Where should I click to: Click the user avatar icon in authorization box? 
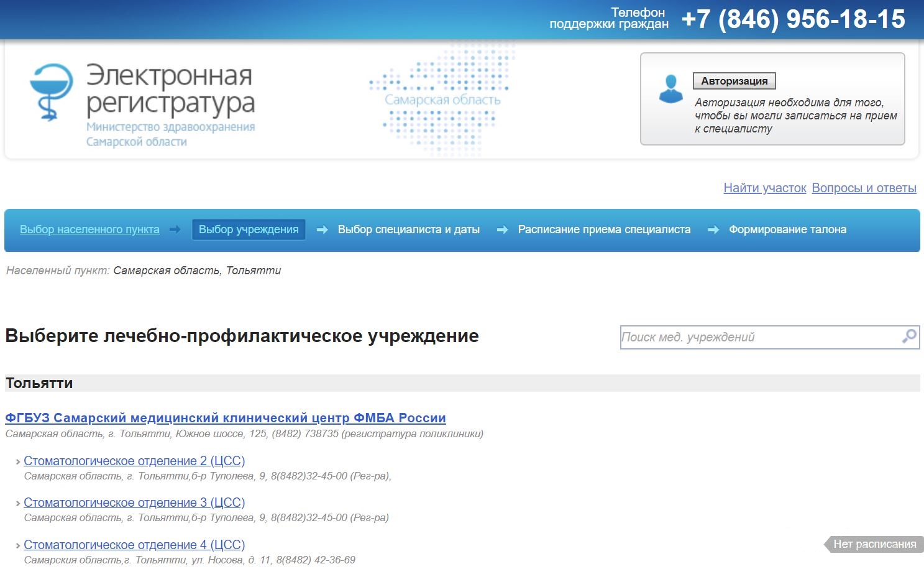[670, 89]
